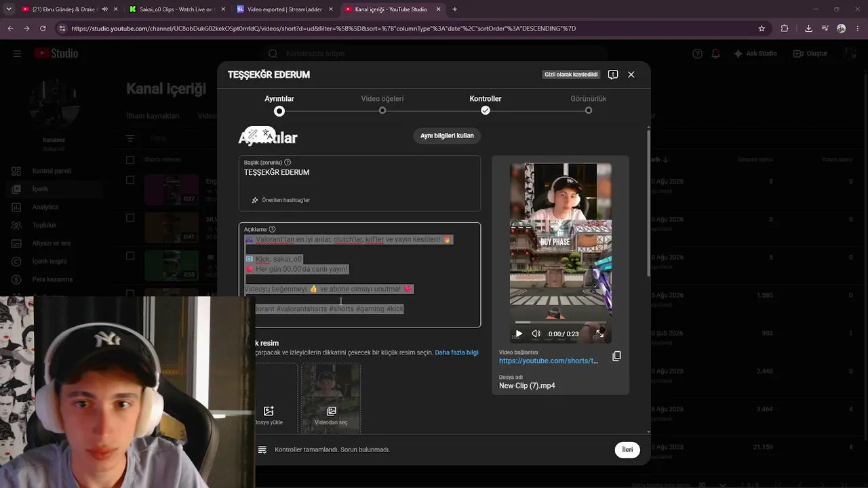Click the help icon beside Açıklama
The height and width of the screenshot is (488, 868).
(x=272, y=230)
